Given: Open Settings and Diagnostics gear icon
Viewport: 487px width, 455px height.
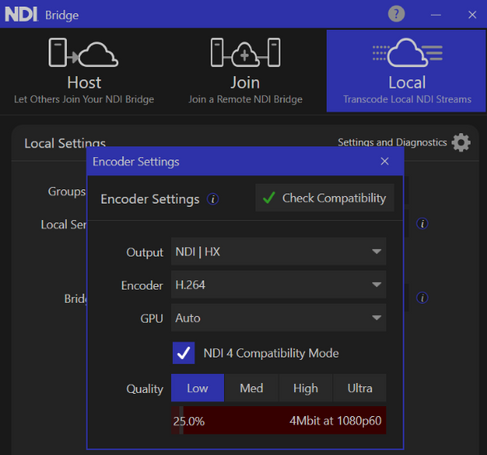Looking at the screenshot, I should click(461, 143).
